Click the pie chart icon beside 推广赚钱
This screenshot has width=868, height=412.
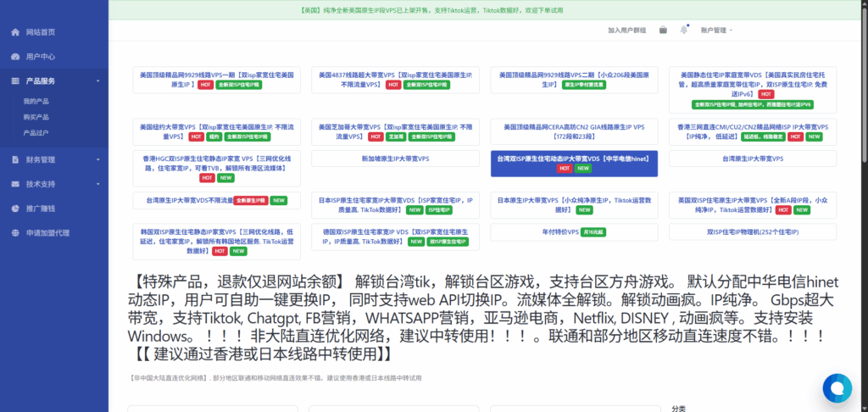point(15,209)
